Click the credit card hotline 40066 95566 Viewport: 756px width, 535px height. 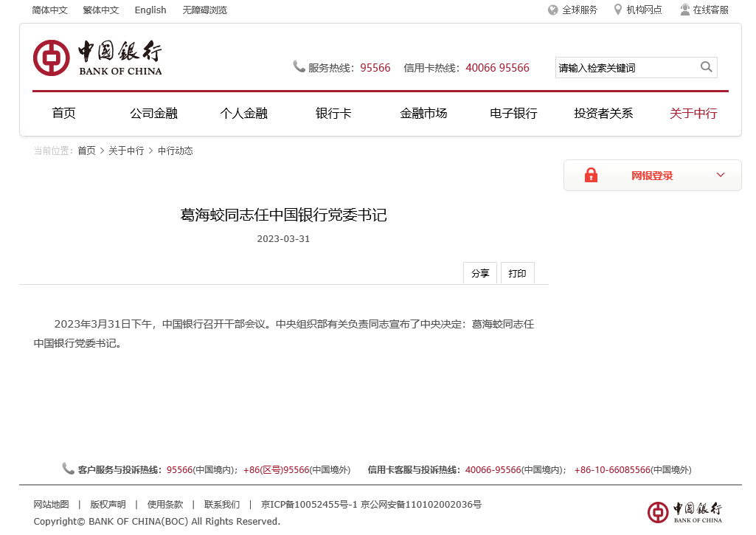click(497, 68)
